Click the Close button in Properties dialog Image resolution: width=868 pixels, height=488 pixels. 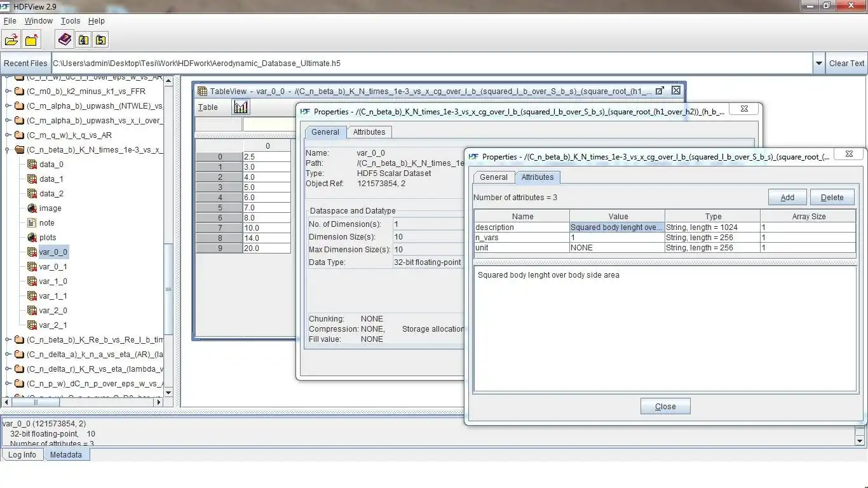[x=665, y=407]
